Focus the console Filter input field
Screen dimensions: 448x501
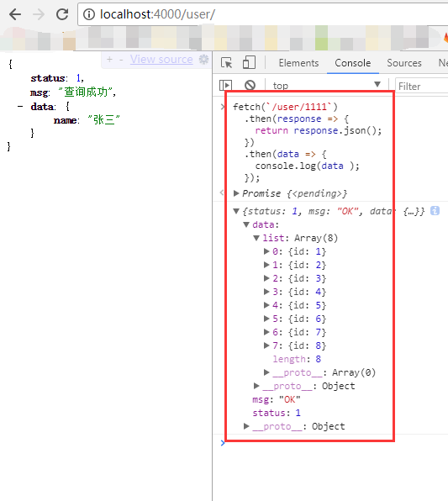[x=421, y=86]
